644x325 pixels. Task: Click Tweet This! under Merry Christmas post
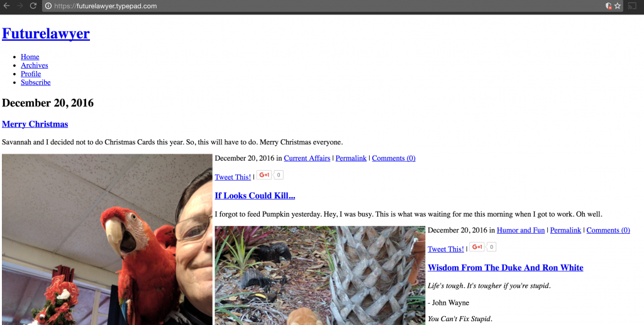tap(233, 178)
